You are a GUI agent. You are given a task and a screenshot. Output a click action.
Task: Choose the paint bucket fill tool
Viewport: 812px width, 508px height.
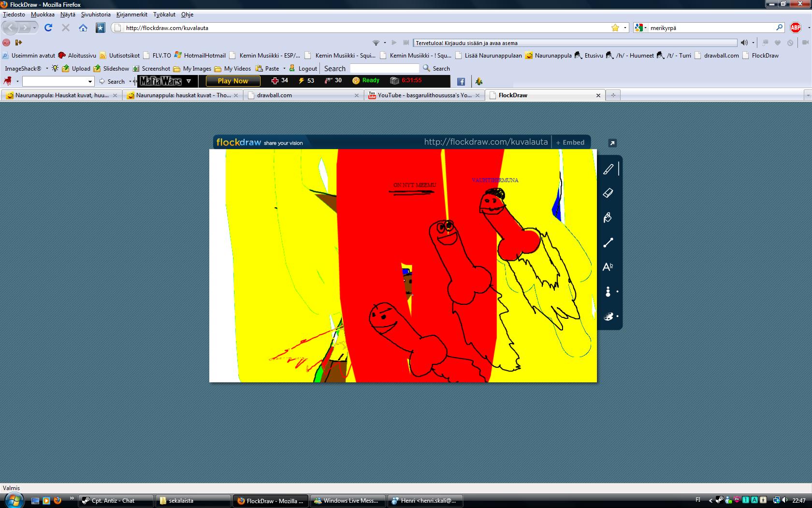[x=608, y=218]
